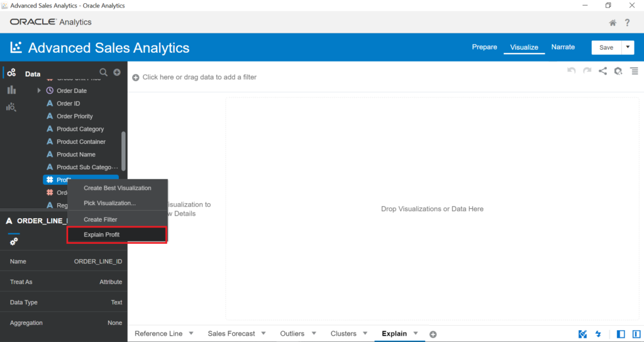The height and width of the screenshot is (342, 644).
Task: Select the Order Priority data element
Action: [x=75, y=116]
